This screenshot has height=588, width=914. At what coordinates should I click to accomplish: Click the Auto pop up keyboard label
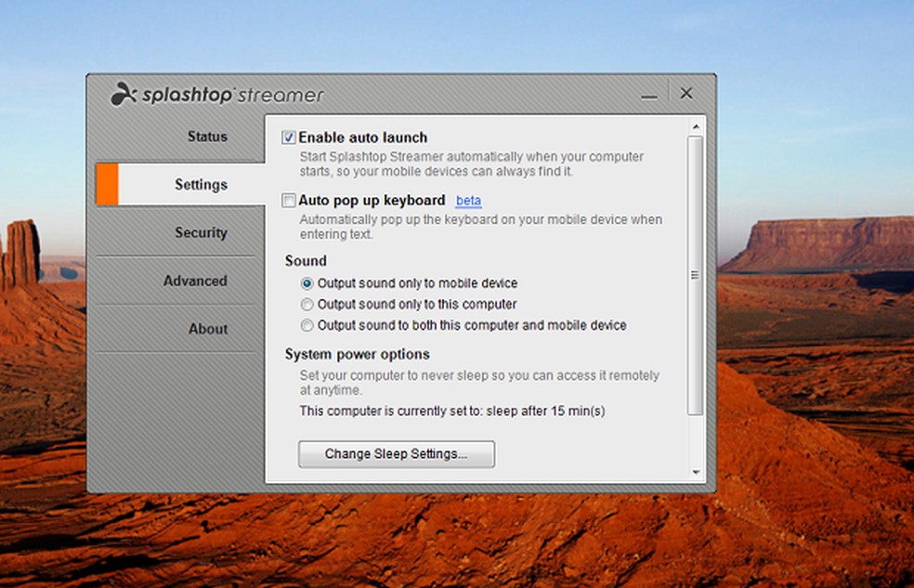point(372,201)
